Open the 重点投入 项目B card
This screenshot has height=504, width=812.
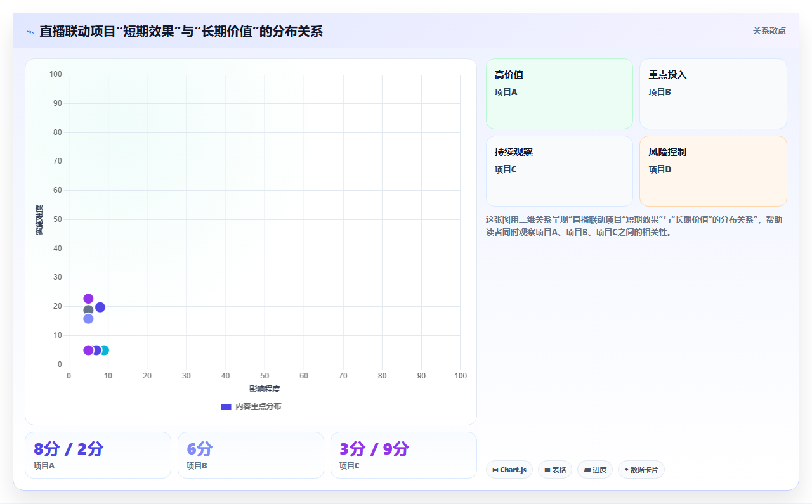coord(713,94)
